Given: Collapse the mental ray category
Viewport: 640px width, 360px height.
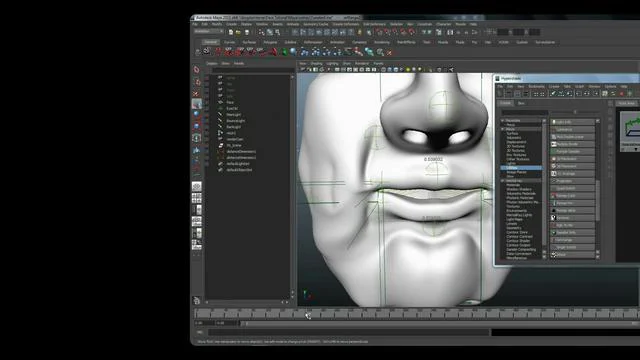Looking at the screenshot, I should (x=503, y=180).
